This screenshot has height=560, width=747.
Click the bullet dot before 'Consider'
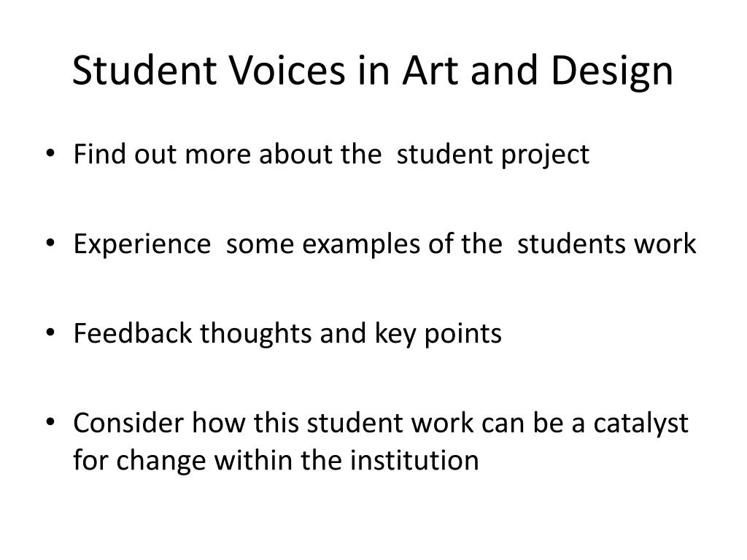pyautogui.click(x=50, y=422)
